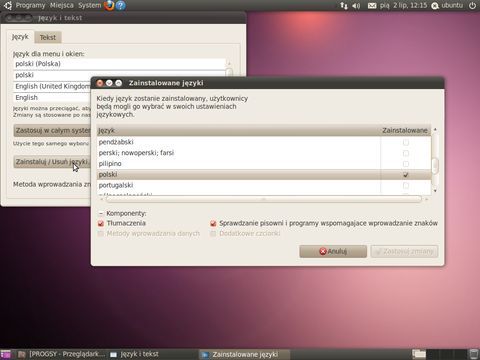The height and width of the screenshot is (360, 480).
Task: Collapse the Komponenty expander
Action: pyautogui.click(x=101, y=213)
